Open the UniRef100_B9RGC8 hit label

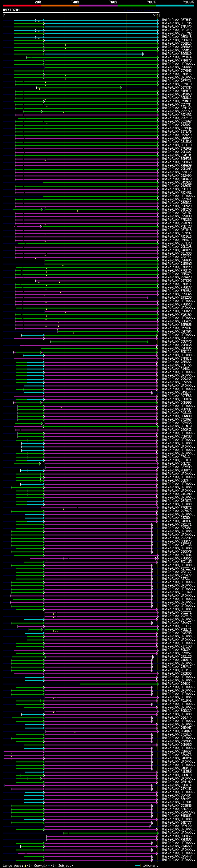[177, 40]
